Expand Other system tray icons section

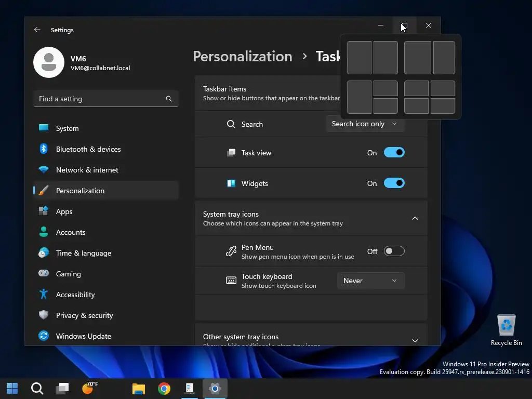pos(415,341)
